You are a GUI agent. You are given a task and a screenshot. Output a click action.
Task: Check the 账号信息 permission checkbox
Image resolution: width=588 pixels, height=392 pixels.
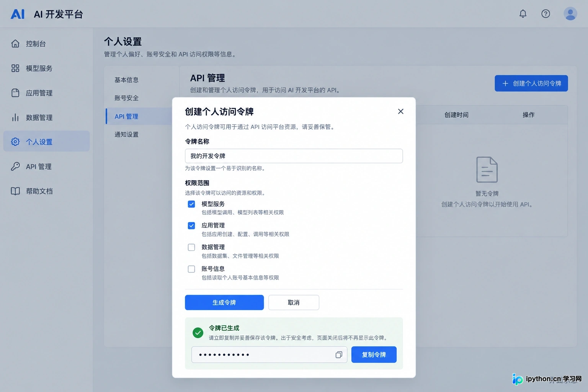pos(191,269)
